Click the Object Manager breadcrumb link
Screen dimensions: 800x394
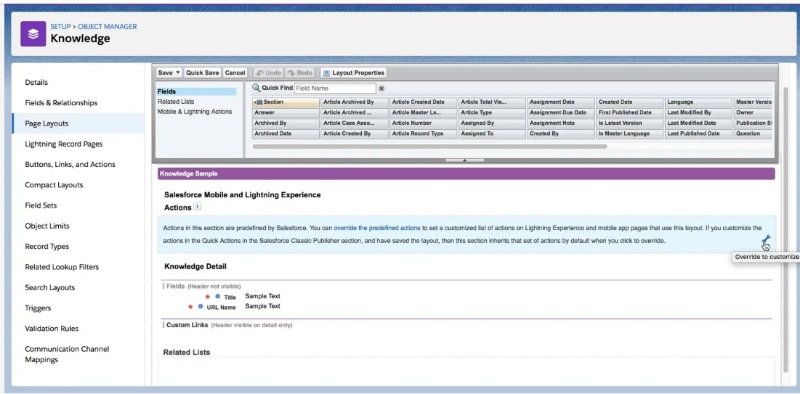click(x=107, y=27)
